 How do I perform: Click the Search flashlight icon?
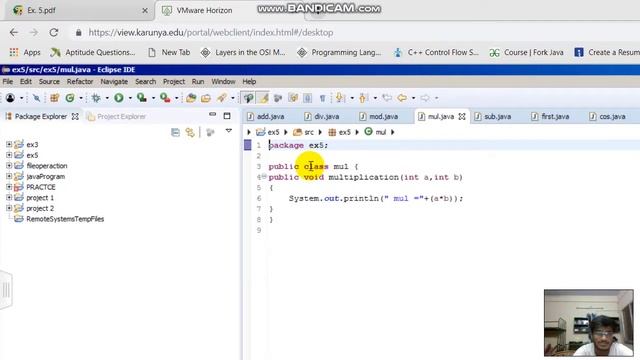click(x=222, y=98)
